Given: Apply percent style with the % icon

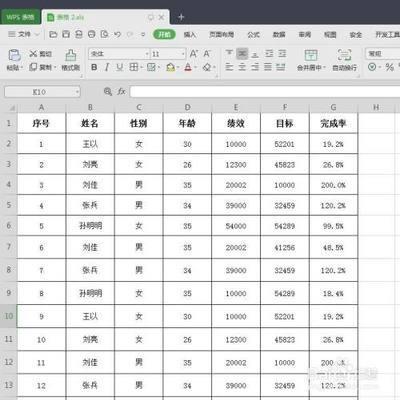Looking at the screenshot, I should [x=389, y=67].
